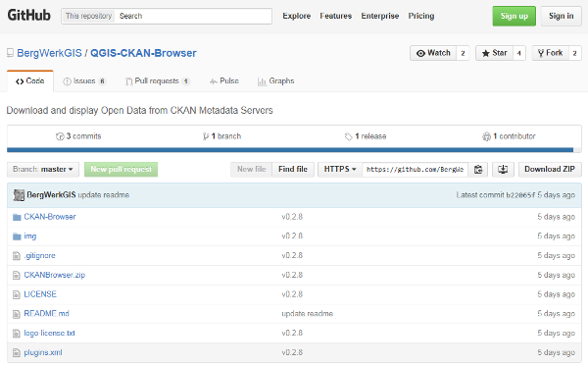Image resolution: width=588 pixels, height=366 pixels.
Task: Click BergWerkGIS author name in commit bar
Action: (51, 195)
